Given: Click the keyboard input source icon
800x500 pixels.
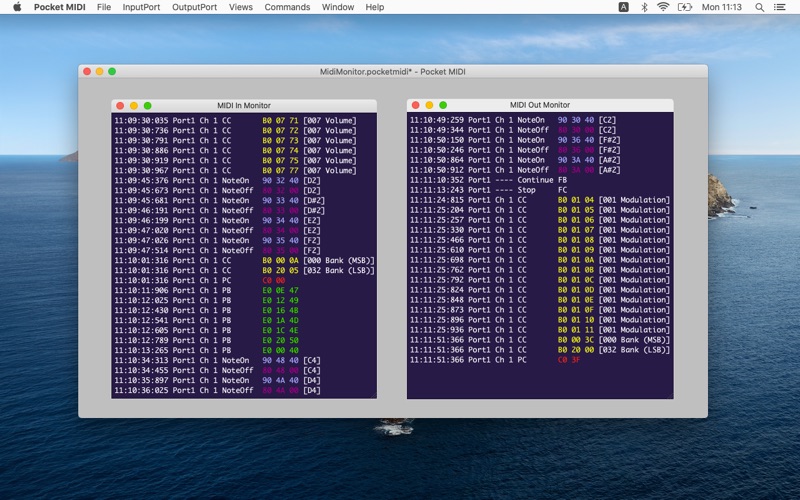Looking at the screenshot, I should (x=624, y=7).
